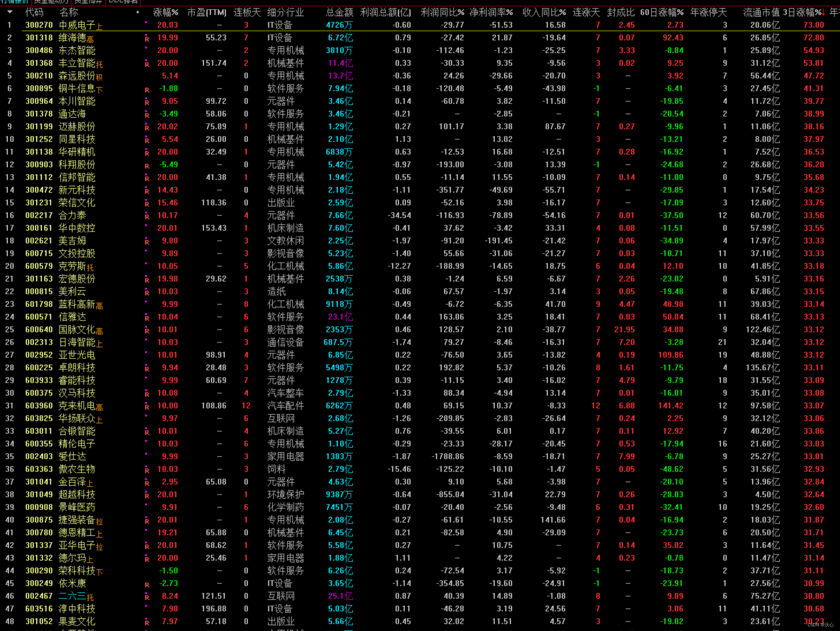The image size is (840, 631).
Task: Sort by the 利润总额(亿) column header
Action: pyautogui.click(x=385, y=12)
